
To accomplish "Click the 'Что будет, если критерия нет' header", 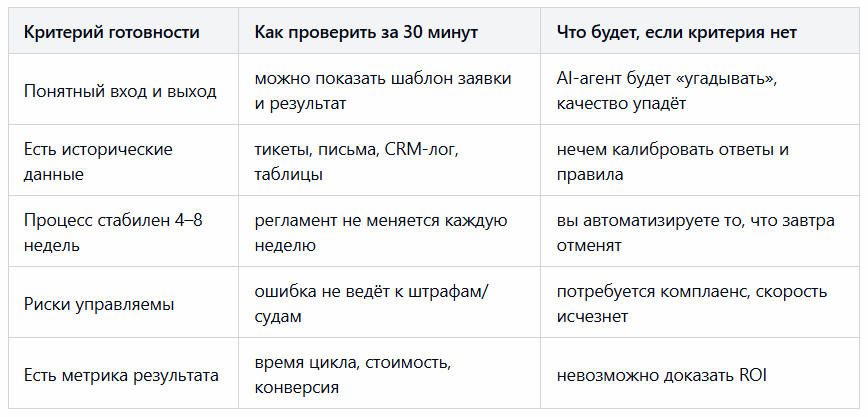I will pyautogui.click(x=676, y=33).
